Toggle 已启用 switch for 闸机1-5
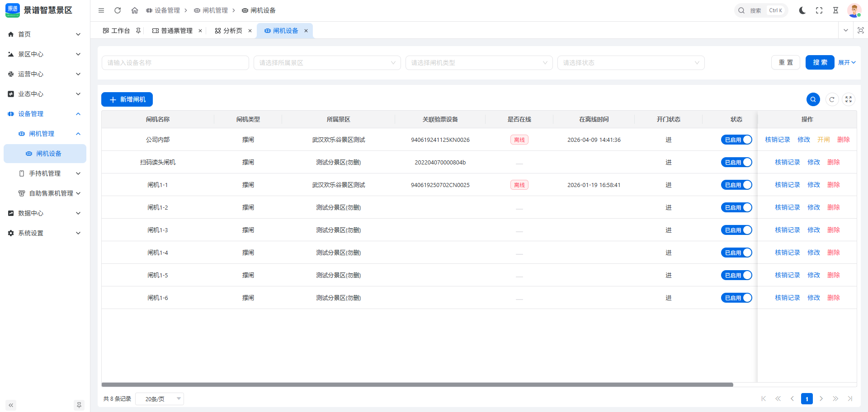 (x=736, y=275)
